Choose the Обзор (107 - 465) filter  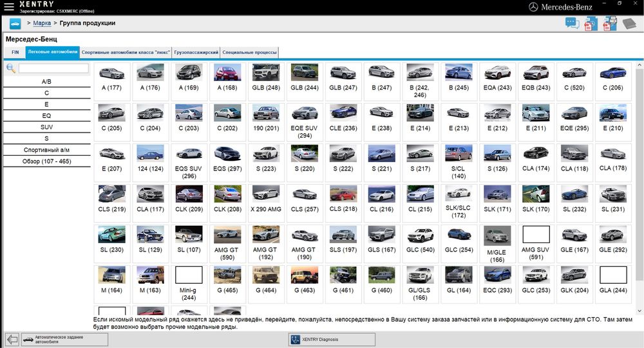point(47,161)
